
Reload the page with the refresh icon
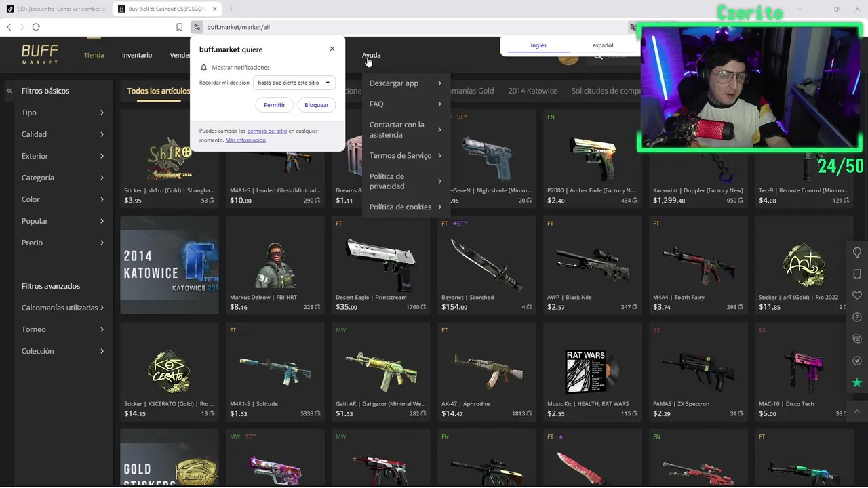[x=36, y=27]
